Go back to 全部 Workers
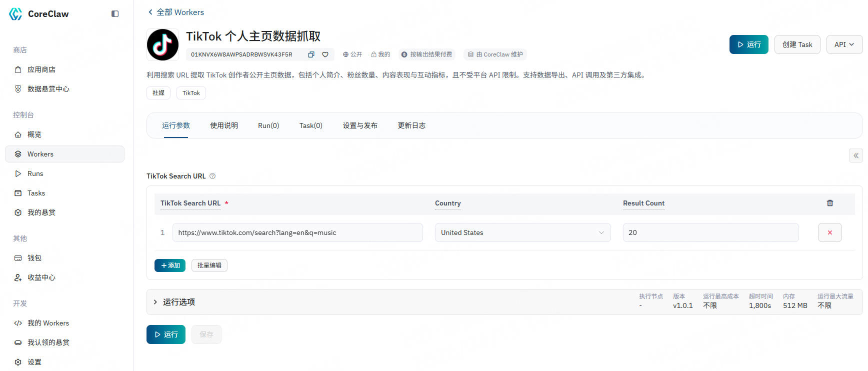The image size is (868, 371). click(x=175, y=12)
